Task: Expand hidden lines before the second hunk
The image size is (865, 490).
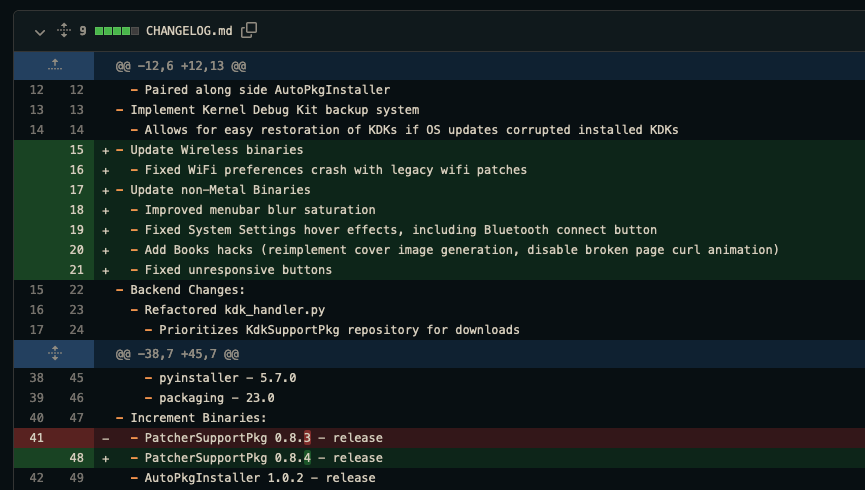Action: pos(54,354)
